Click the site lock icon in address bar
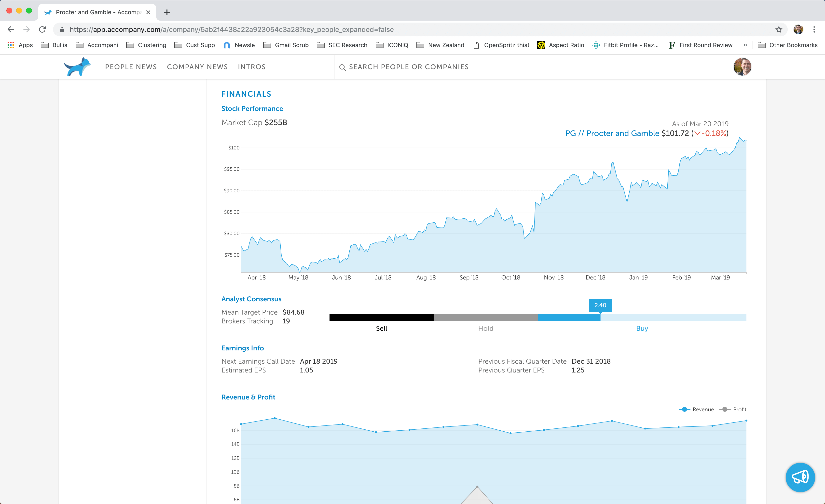The width and height of the screenshot is (825, 504). 62,29
